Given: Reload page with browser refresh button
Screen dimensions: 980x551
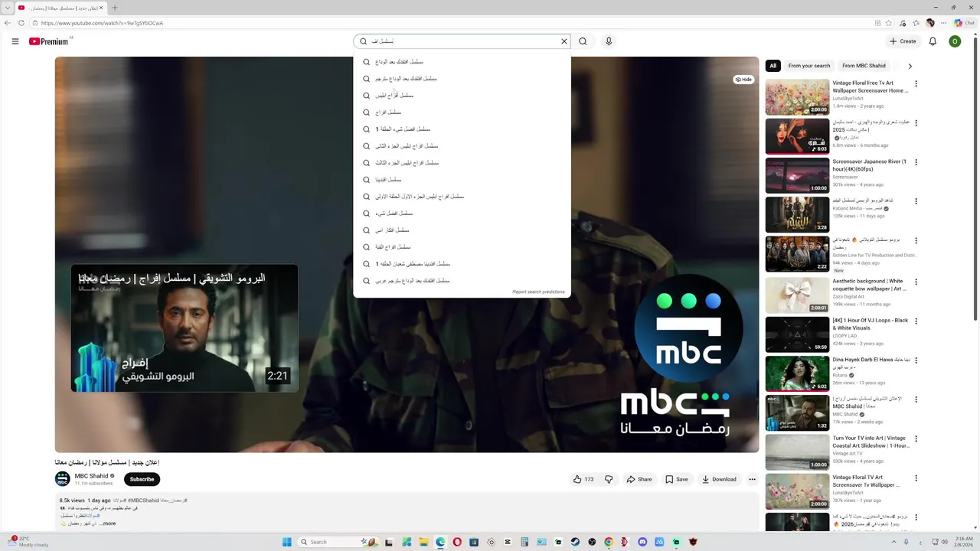Looking at the screenshot, I should pyautogui.click(x=20, y=23).
